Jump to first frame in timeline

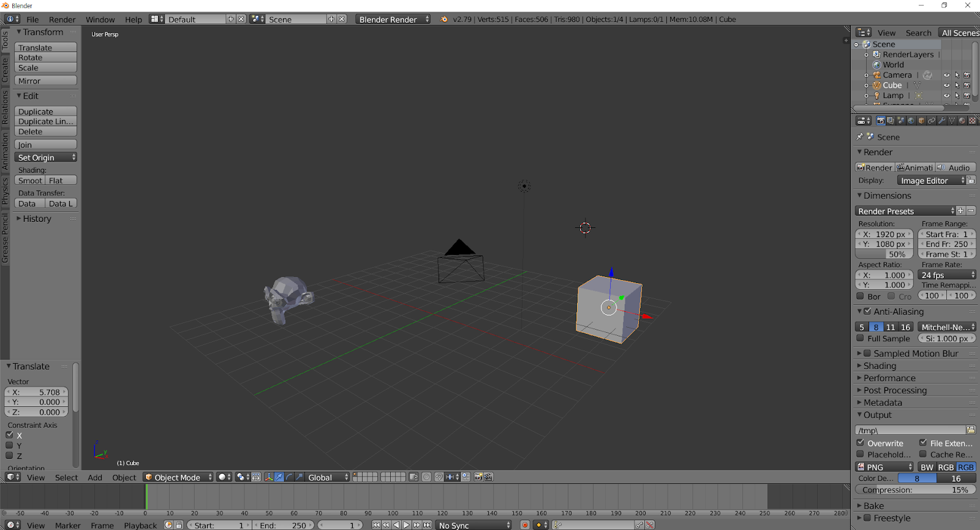(x=376, y=525)
